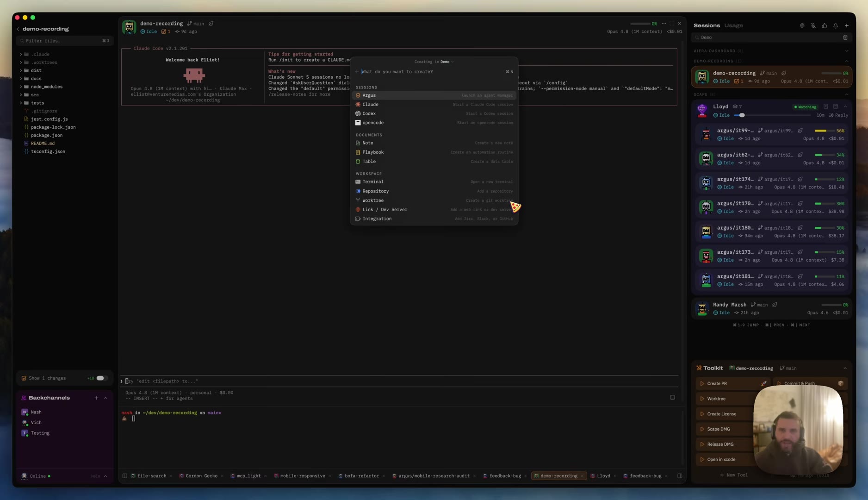Click the notes icon on the Lloyd session card
868x500 pixels.
click(x=825, y=107)
